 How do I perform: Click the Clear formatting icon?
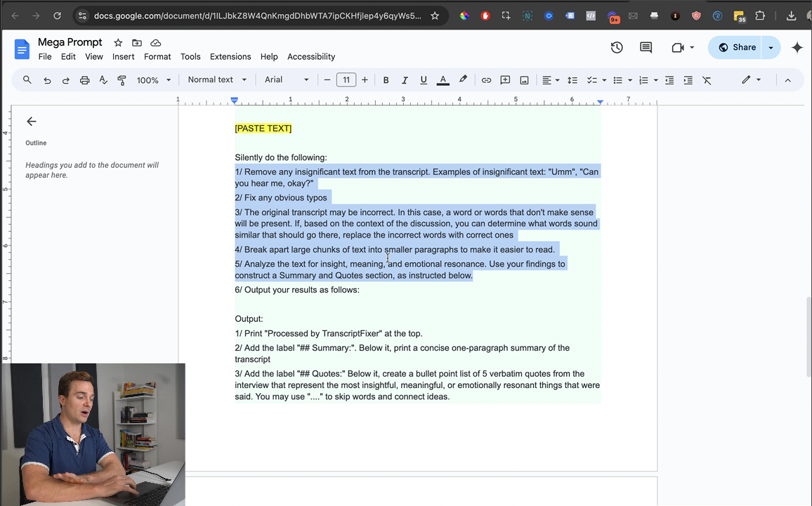pyautogui.click(x=707, y=80)
